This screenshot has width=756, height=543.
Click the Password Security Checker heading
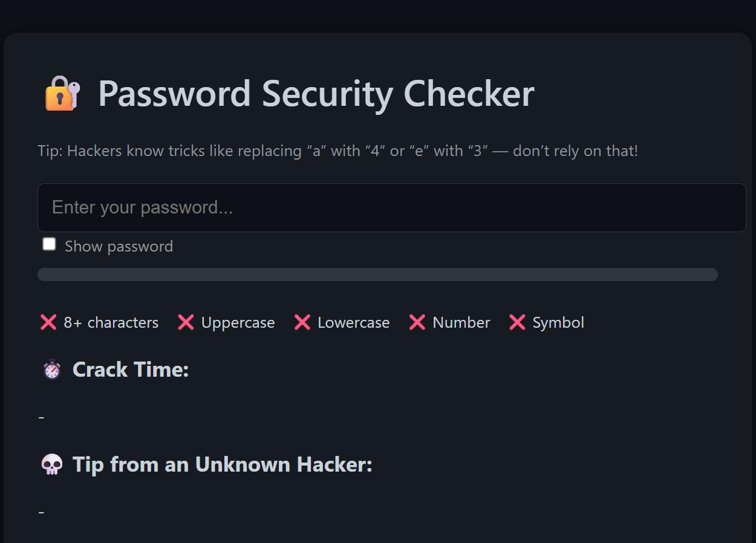point(316,94)
